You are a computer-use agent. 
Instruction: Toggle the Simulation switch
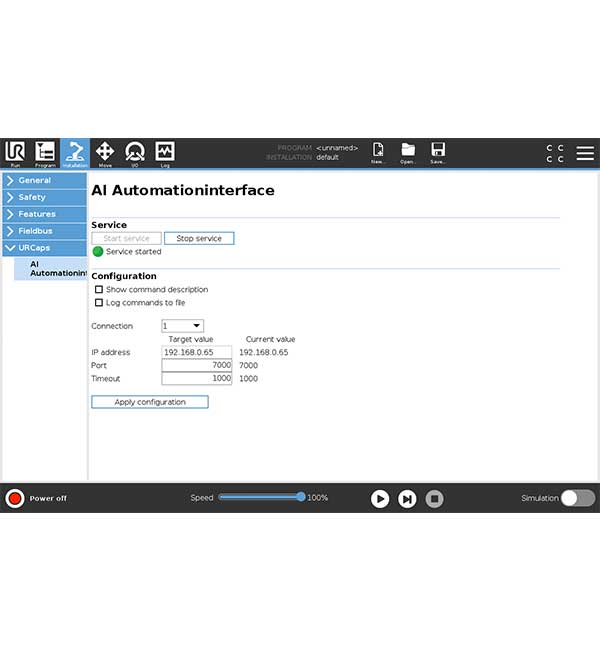tap(578, 498)
